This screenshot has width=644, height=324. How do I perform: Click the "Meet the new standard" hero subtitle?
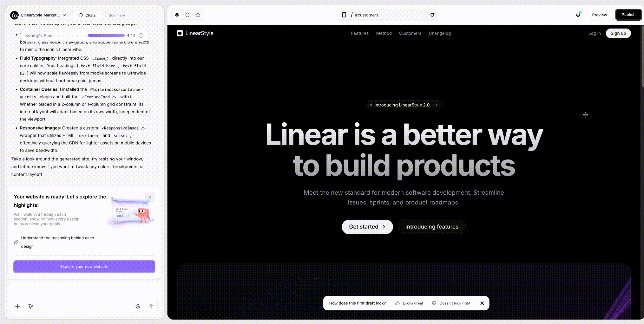point(404,198)
